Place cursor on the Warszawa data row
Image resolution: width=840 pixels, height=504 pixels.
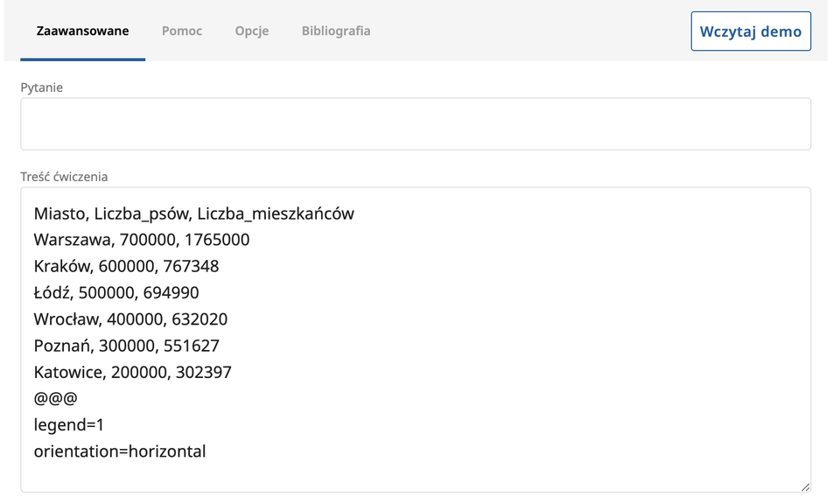[141, 240]
